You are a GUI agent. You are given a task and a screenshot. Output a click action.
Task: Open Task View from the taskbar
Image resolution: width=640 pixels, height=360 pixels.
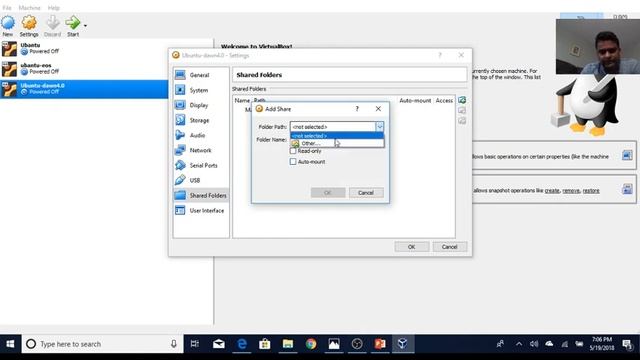click(x=195, y=344)
